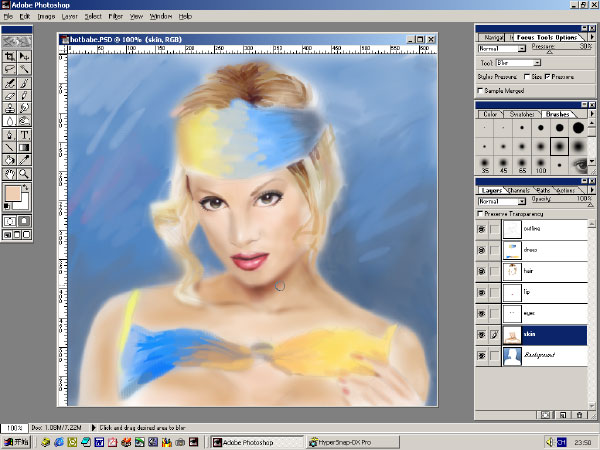The width and height of the screenshot is (600, 450).
Task: Check Preserve Transparency in the Layers panel
Action: pyautogui.click(x=480, y=214)
